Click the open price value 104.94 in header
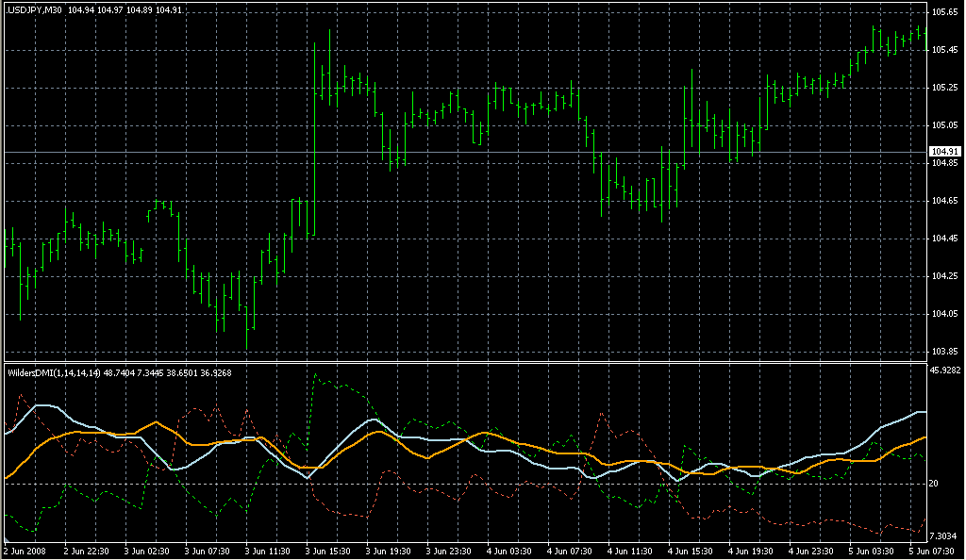 click(x=80, y=9)
